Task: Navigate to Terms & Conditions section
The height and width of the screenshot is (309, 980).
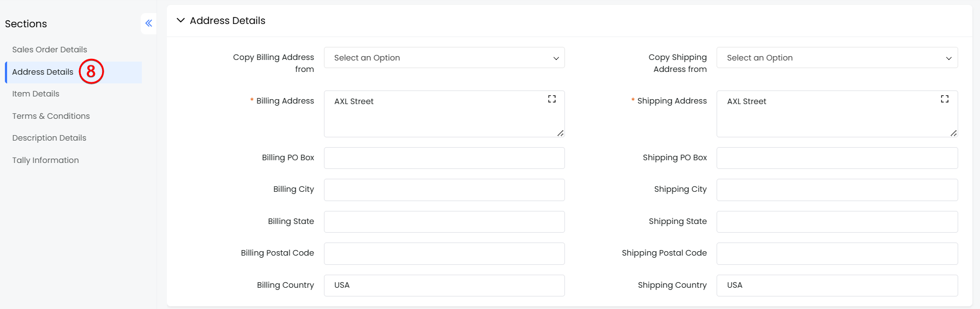Action: (x=51, y=116)
